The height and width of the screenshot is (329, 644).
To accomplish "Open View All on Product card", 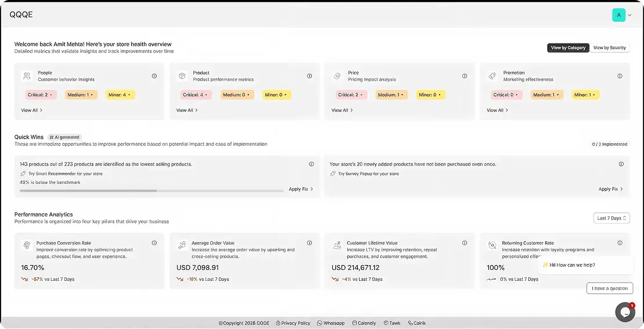I will [187, 110].
